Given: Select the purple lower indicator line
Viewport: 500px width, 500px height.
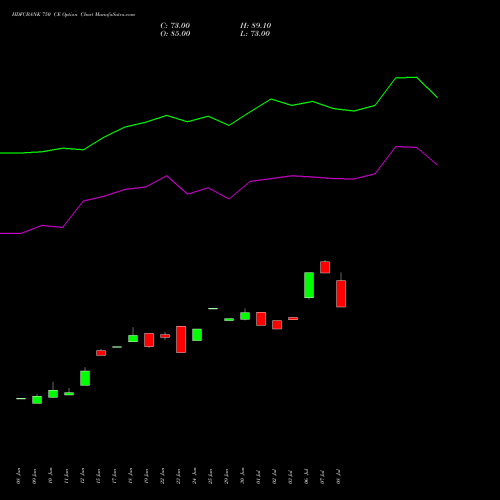Looking at the screenshot, I should point(229,198).
